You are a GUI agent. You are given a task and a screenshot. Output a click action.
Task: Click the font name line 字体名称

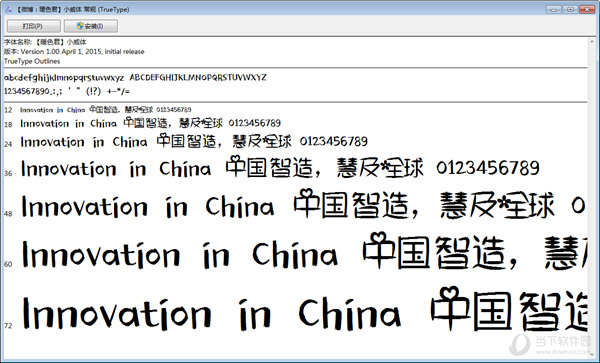point(45,42)
